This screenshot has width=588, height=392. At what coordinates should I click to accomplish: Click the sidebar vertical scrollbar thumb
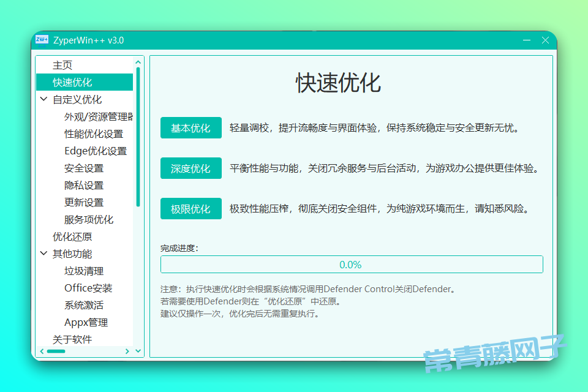click(138, 137)
